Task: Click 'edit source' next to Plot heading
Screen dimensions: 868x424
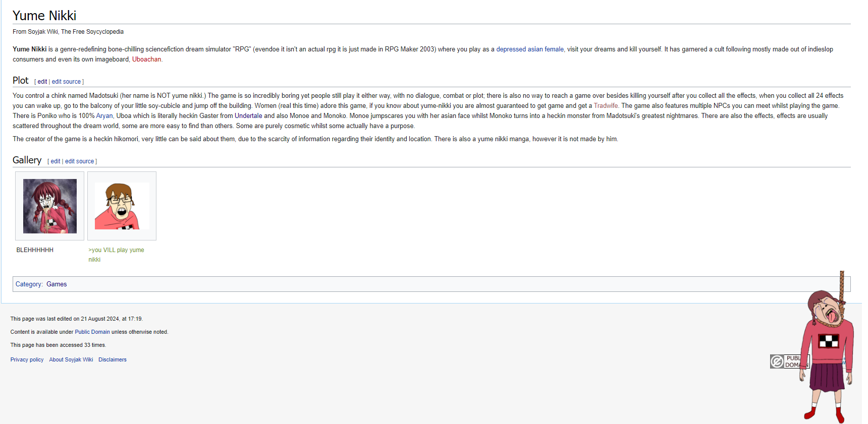Action: pos(66,82)
